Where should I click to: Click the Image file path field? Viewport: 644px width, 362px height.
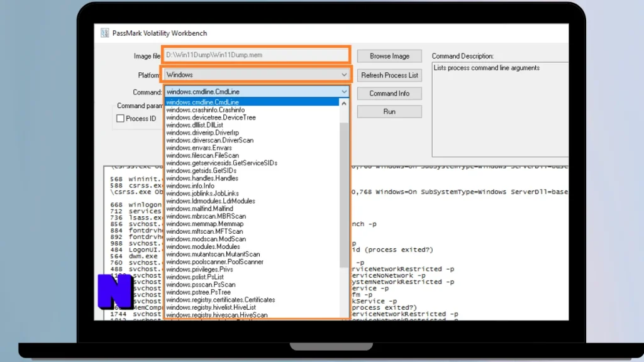point(256,55)
